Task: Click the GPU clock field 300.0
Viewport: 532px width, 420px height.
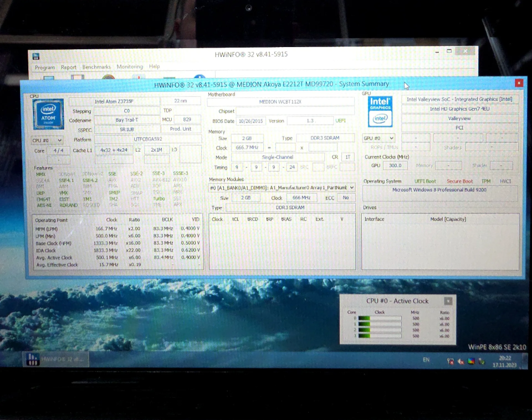Action: pos(395,165)
